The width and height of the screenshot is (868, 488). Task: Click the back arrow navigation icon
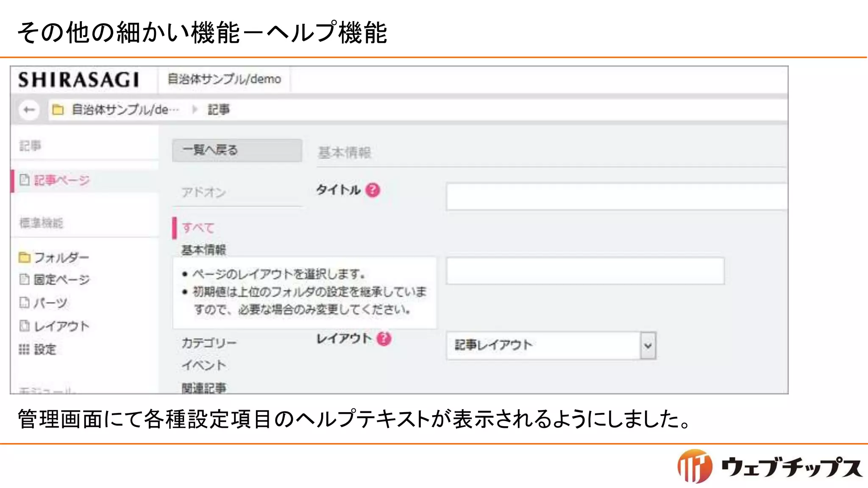tap(29, 110)
